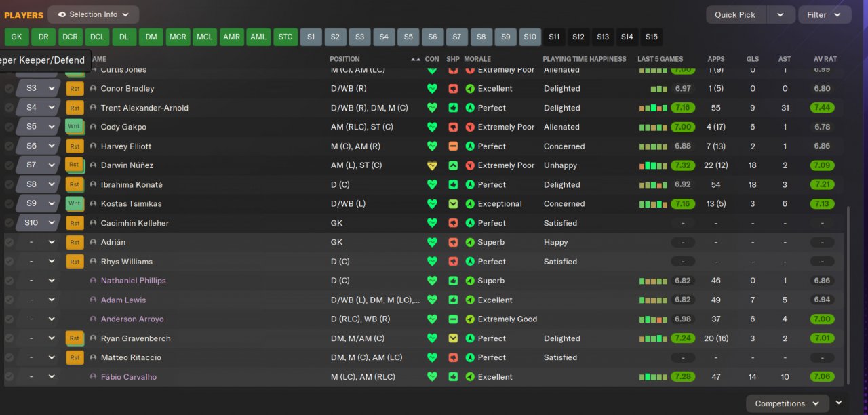This screenshot has width=868, height=415.
Task: Click the match sharpness icon for Harvey Elliott
Action: 453,146
